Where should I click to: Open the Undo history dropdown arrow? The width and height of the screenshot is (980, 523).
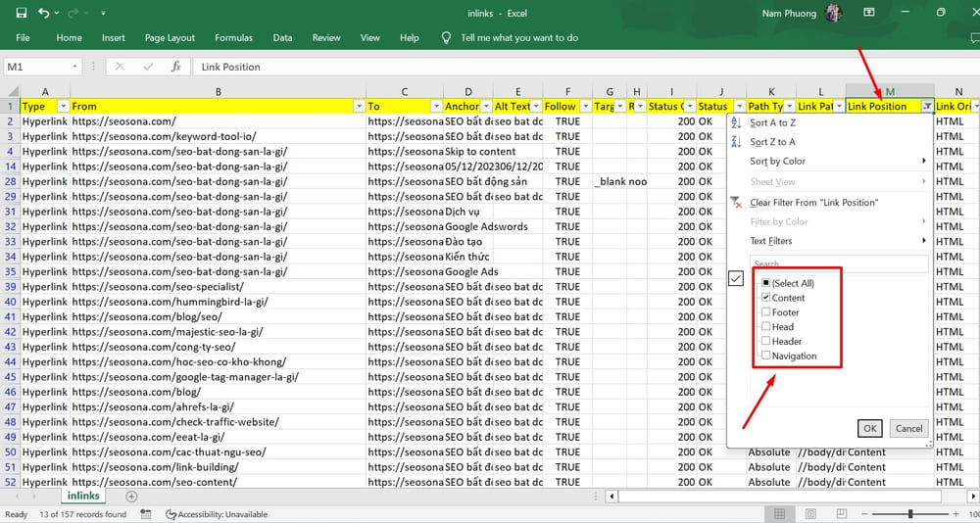click(57, 13)
